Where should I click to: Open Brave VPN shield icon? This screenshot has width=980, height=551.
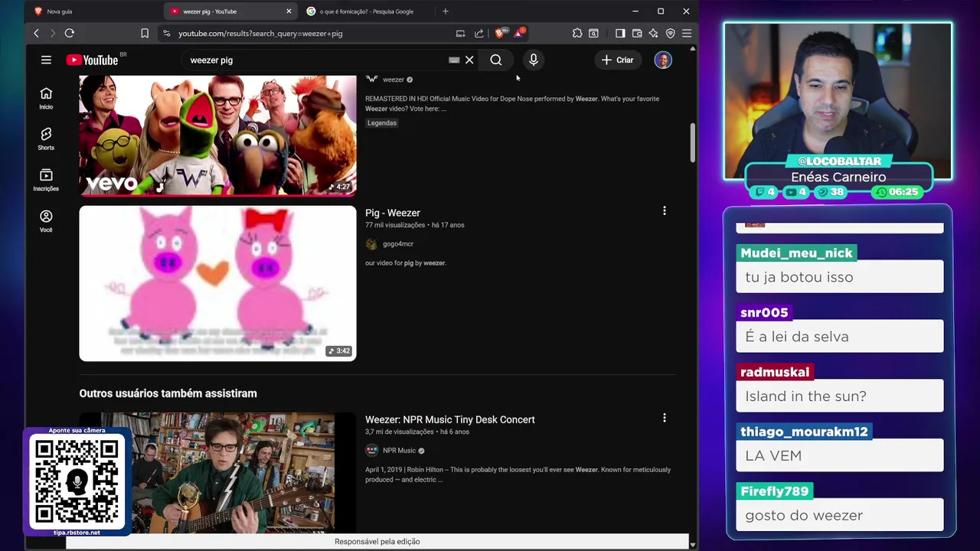point(670,33)
